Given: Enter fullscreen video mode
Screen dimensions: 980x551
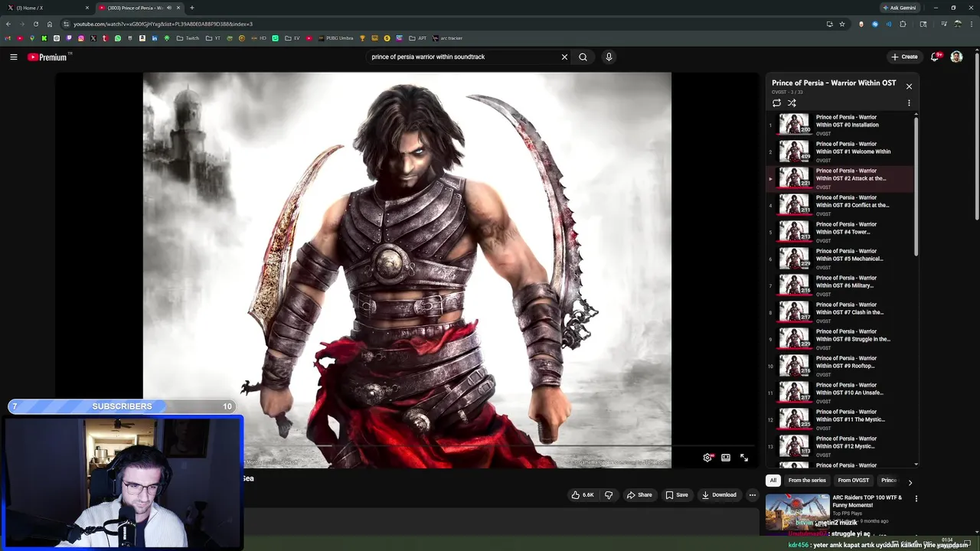Looking at the screenshot, I should pyautogui.click(x=744, y=458).
